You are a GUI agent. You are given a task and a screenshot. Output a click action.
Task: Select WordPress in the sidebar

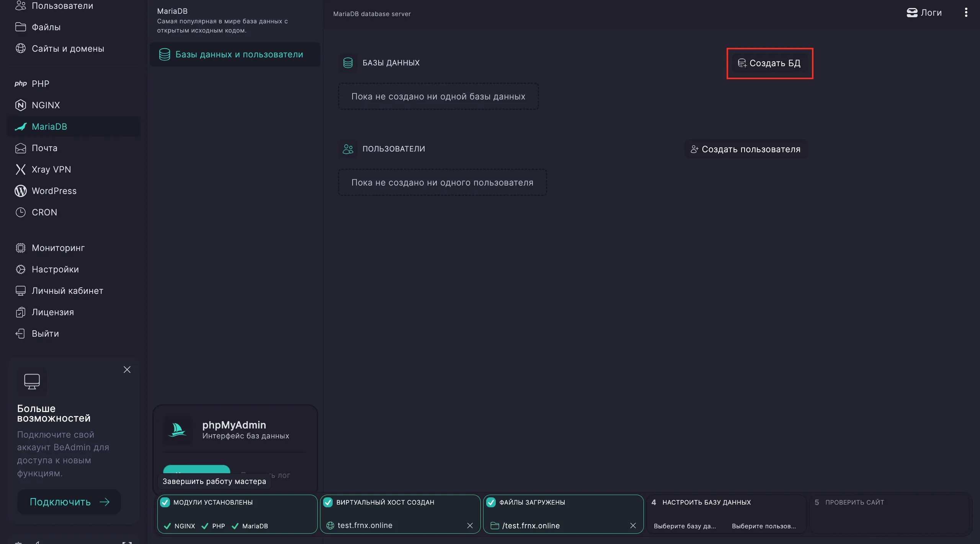click(x=54, y=191)
